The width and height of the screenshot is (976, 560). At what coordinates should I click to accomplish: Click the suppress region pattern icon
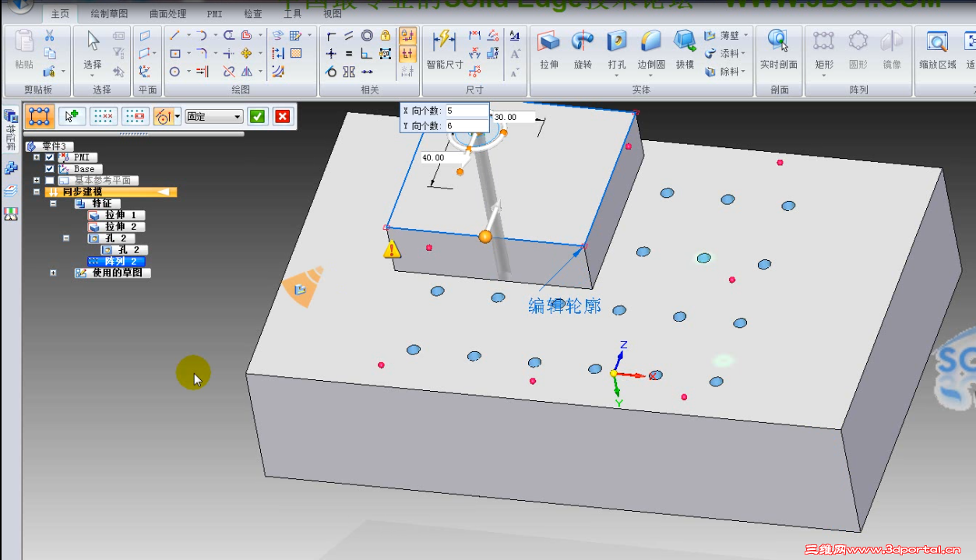pos(136,117)
